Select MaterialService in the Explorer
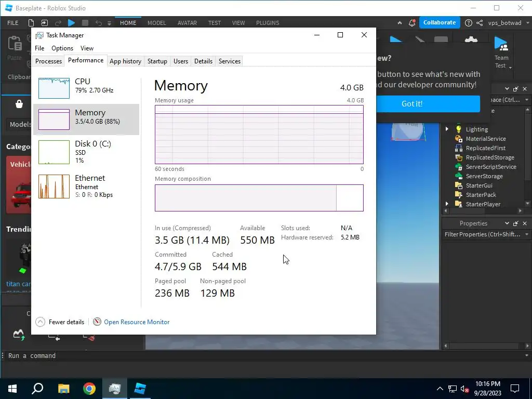Screen dimensions: 532x399 [486, 139]
